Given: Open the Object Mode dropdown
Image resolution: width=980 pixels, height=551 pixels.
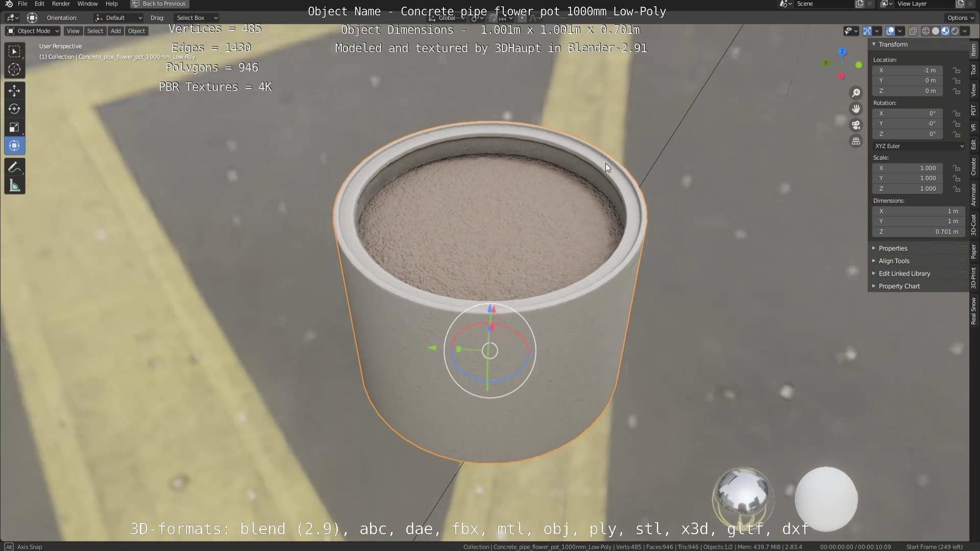Looking at the screenshot, I should [x=33, y=31].
